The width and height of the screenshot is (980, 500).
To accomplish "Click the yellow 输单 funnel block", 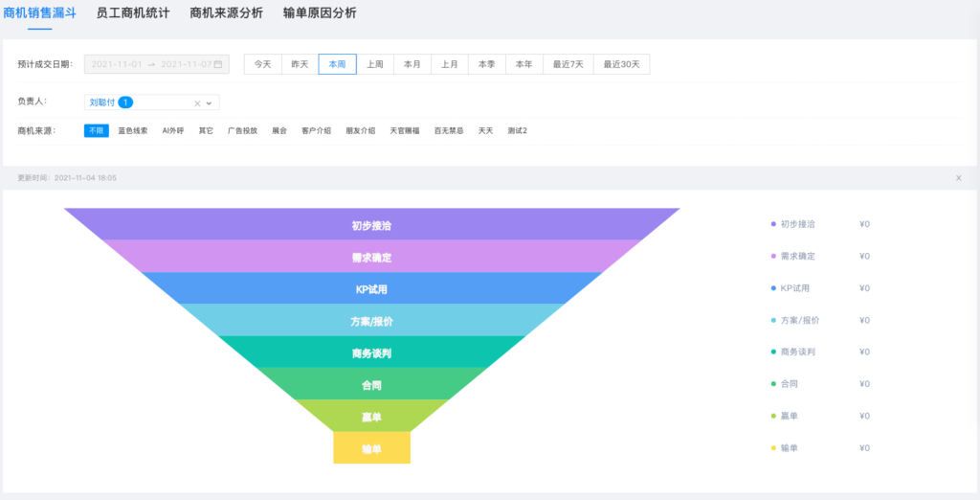I will pyautogui.click(x=371, y=448).
